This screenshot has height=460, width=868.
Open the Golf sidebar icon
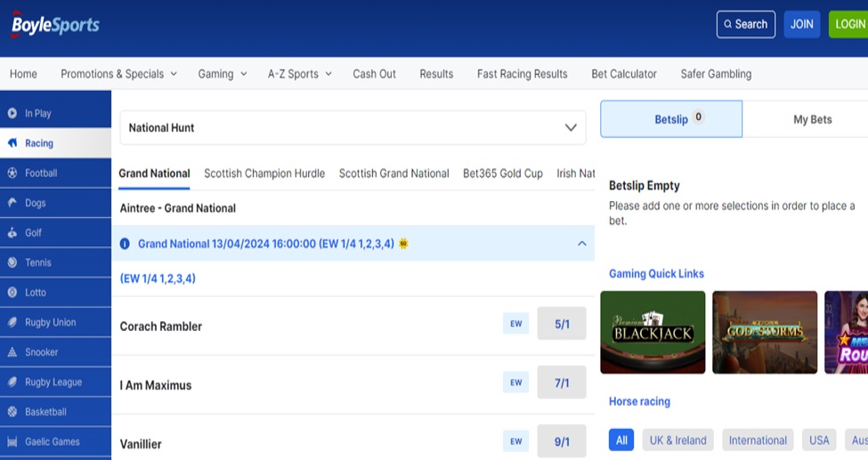tap(12, 233)
